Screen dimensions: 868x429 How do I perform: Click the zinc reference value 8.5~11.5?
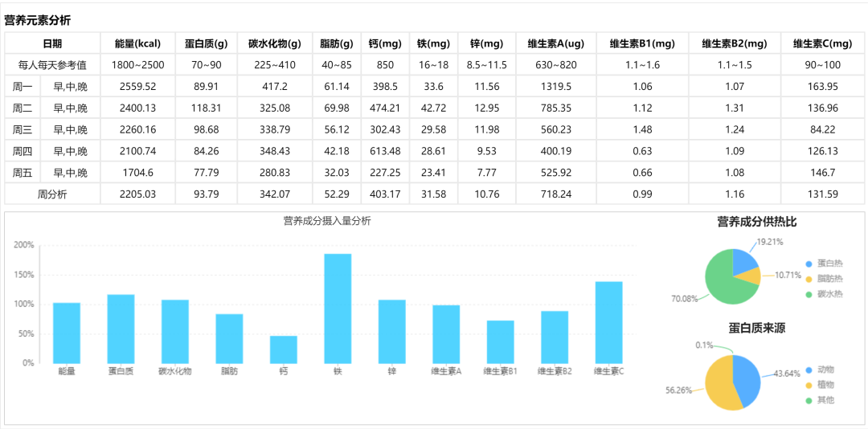pos(486,65)
